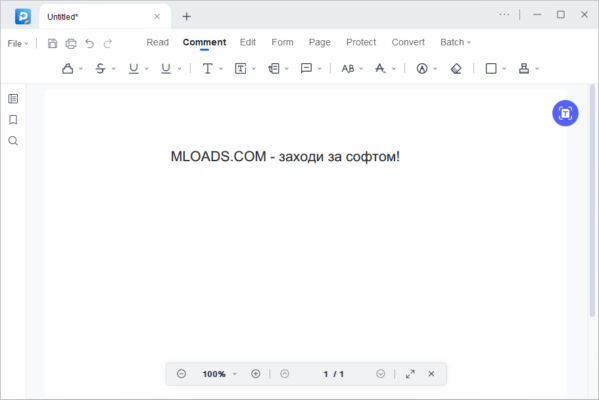
Task: Open a new tab with plus button
Action: [x=186, y=16]
